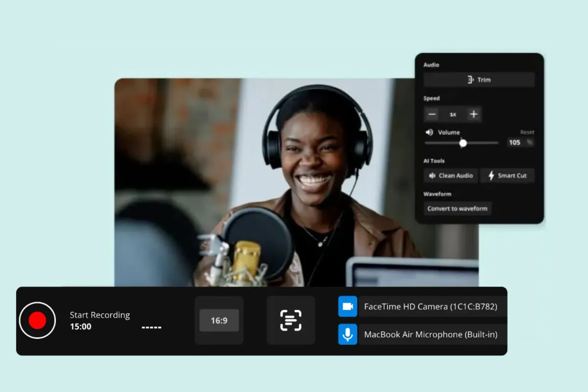Open FaceTime HD Camera source dropdown
The height and width of the screenshot is (392, 588).
click(431, 307)
